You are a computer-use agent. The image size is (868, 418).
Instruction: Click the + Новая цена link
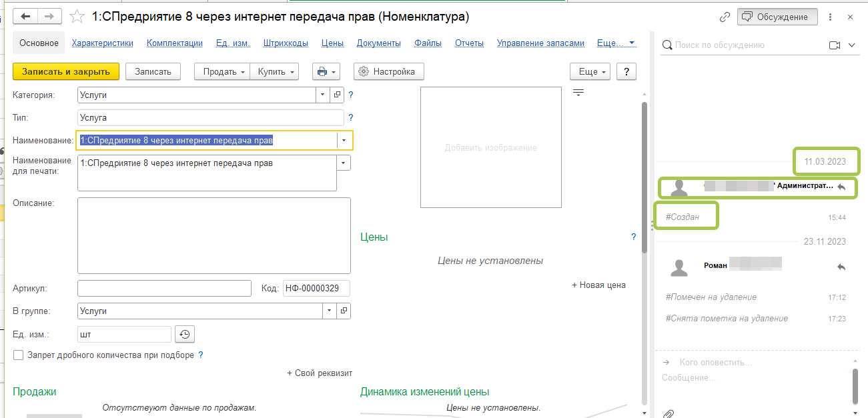click(x=598, y=285)
